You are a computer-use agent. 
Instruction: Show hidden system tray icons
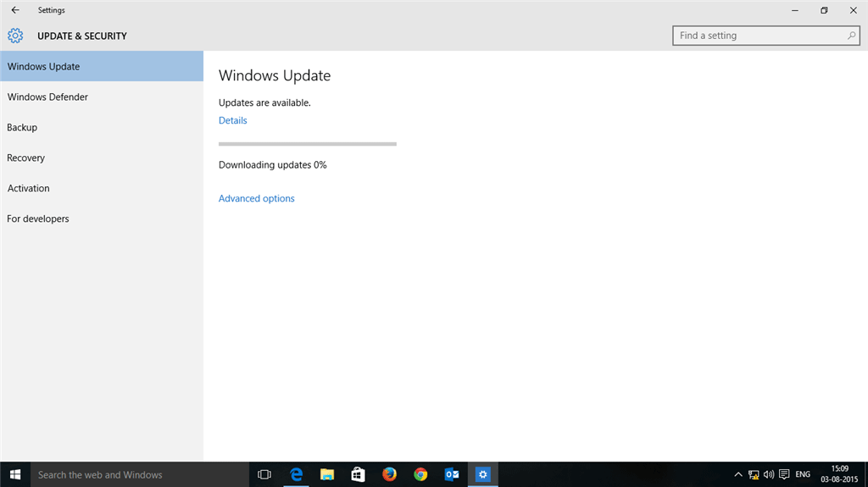pos(738,475)
